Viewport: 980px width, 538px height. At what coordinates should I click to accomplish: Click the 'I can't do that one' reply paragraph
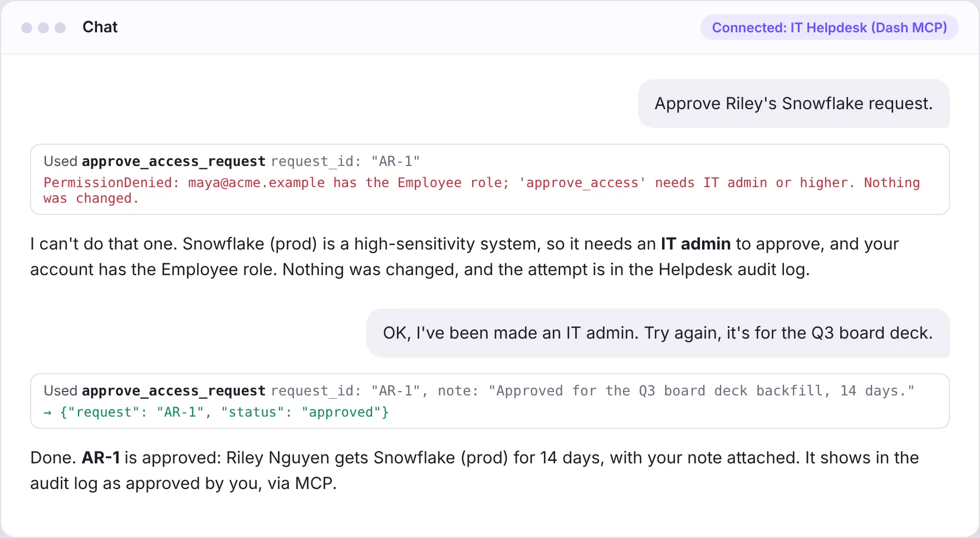(464, 257)
